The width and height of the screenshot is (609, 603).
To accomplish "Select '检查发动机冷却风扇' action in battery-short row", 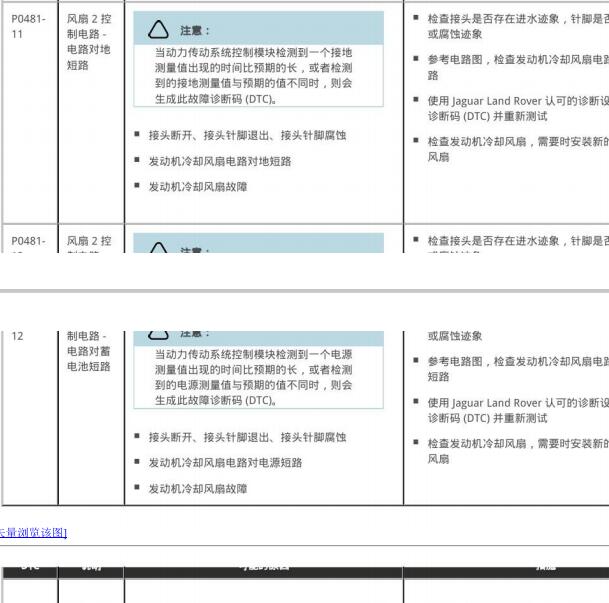I will coord(518,451).
